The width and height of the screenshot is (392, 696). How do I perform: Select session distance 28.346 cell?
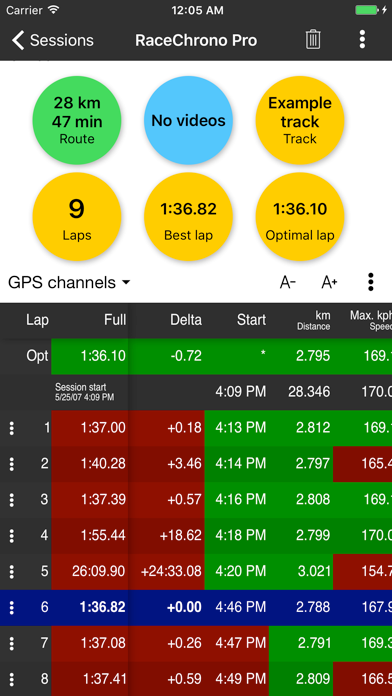point(301,392)
